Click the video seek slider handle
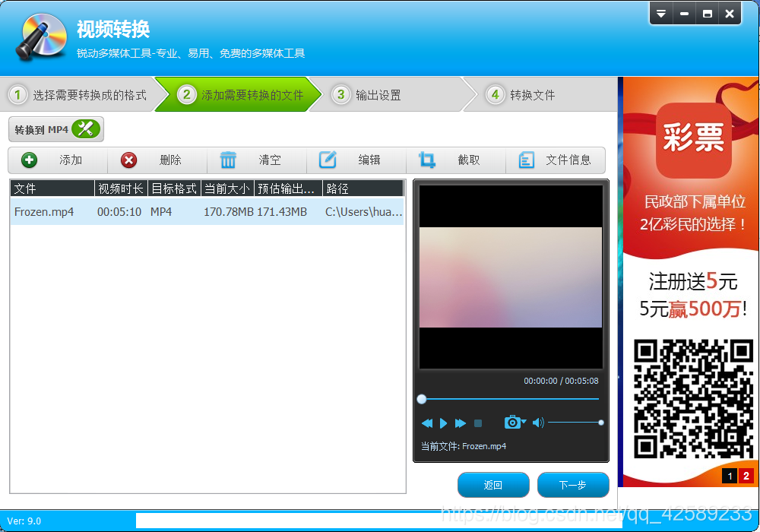Screen dimensions: 760x532 tap(422, 399)
